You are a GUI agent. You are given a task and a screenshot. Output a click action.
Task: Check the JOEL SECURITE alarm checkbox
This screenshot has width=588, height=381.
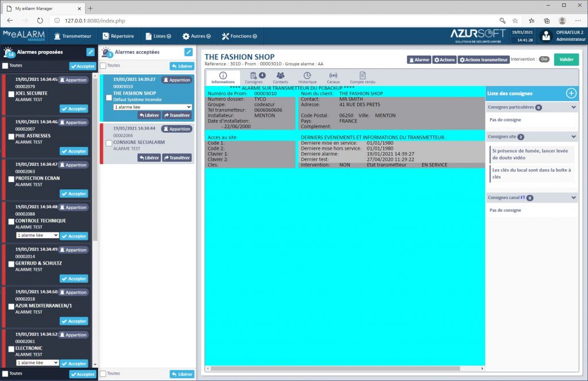point(11,94)
